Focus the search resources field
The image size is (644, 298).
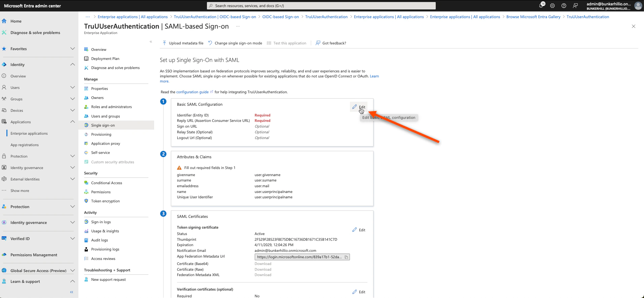coord(321,6)
